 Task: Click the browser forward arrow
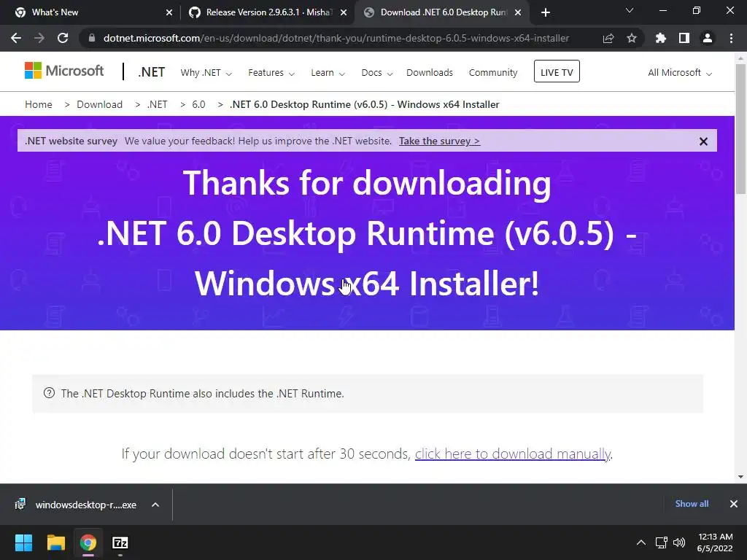click(x=39, y=38)
